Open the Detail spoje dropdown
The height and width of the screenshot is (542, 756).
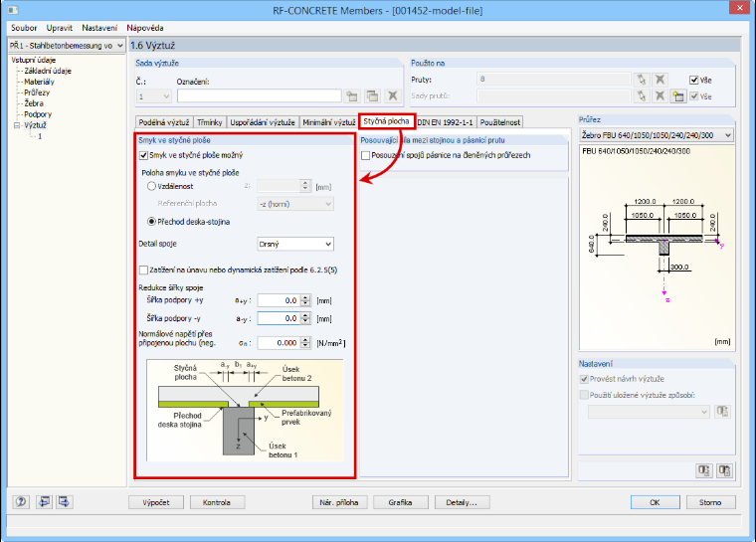[x=295, y=244]
